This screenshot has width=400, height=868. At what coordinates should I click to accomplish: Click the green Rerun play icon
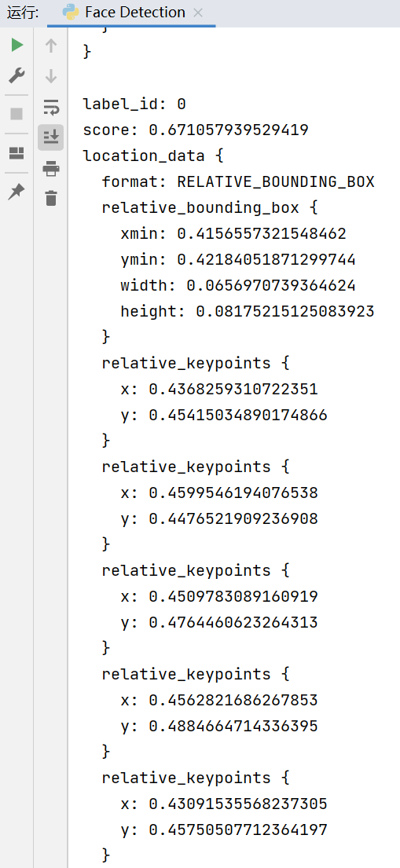click(17, 45)
